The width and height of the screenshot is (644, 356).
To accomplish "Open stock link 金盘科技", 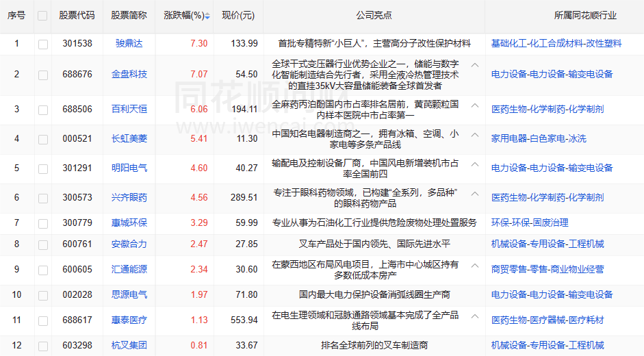I will tap(129, 74).
